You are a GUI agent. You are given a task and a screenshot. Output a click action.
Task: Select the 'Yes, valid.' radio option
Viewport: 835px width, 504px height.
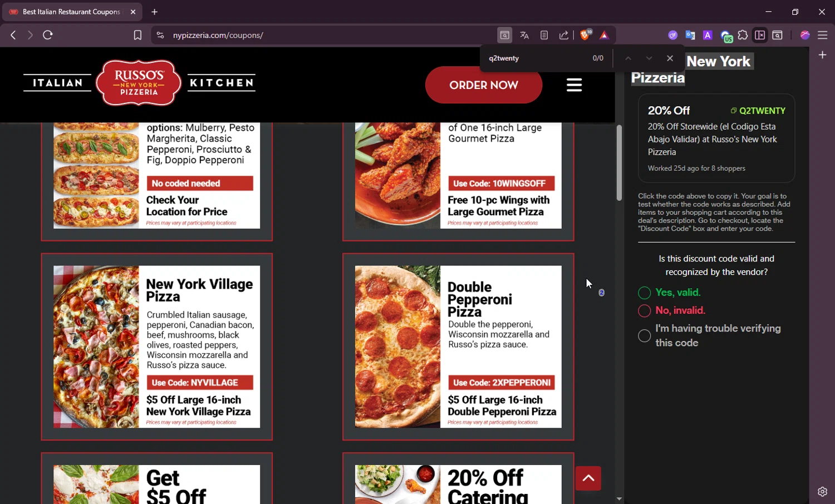point(644,293)
